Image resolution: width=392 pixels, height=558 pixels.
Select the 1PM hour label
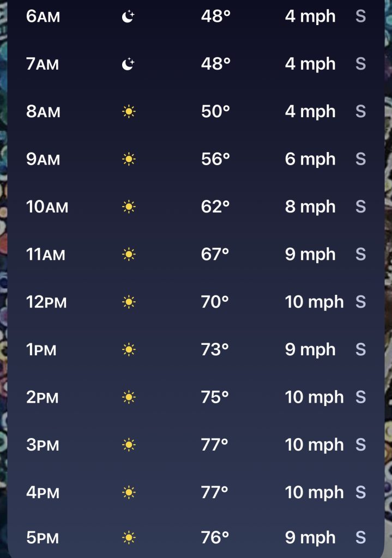pos(41,350)
